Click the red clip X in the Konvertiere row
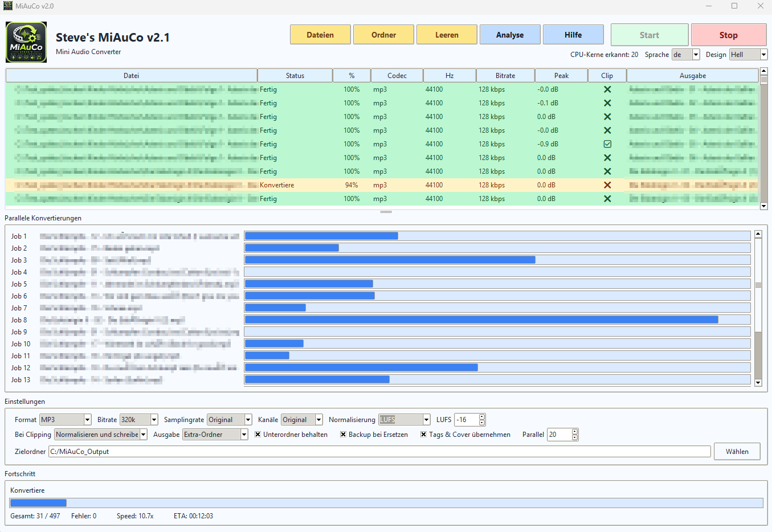This screenshot has width=772, height=532. 607,185
